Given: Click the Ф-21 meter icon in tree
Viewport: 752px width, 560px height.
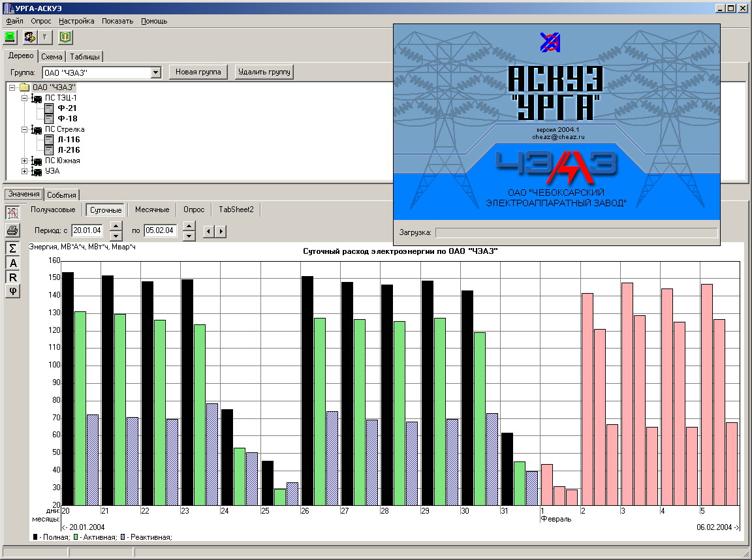Looking at the screenshot, I should click(x=49, y=108).
